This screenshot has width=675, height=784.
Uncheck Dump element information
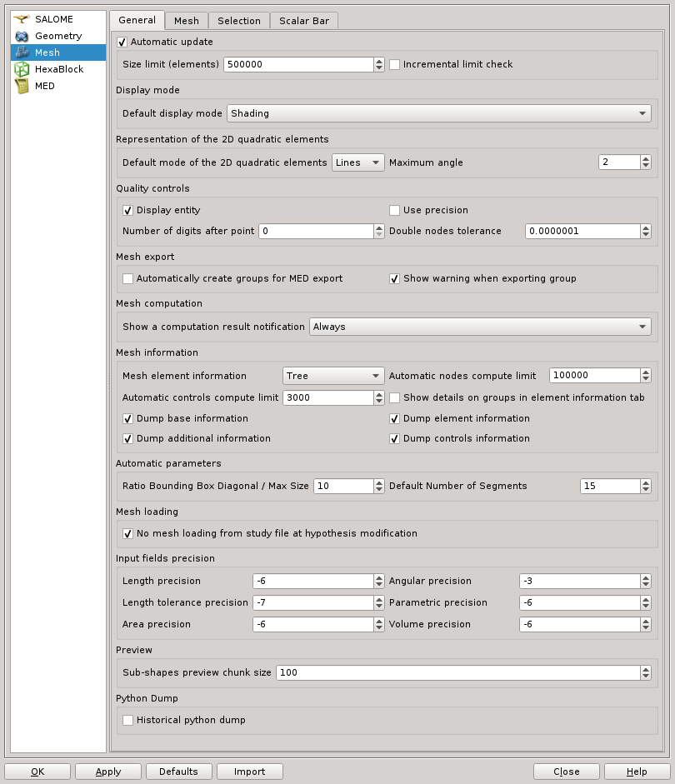point(394,418)
